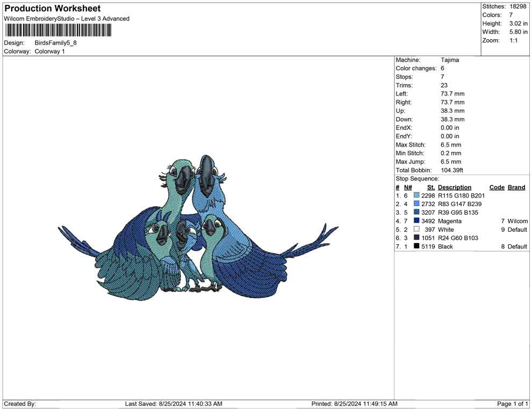
Task: Click the Trims value '23'
Action: (444, 85)
